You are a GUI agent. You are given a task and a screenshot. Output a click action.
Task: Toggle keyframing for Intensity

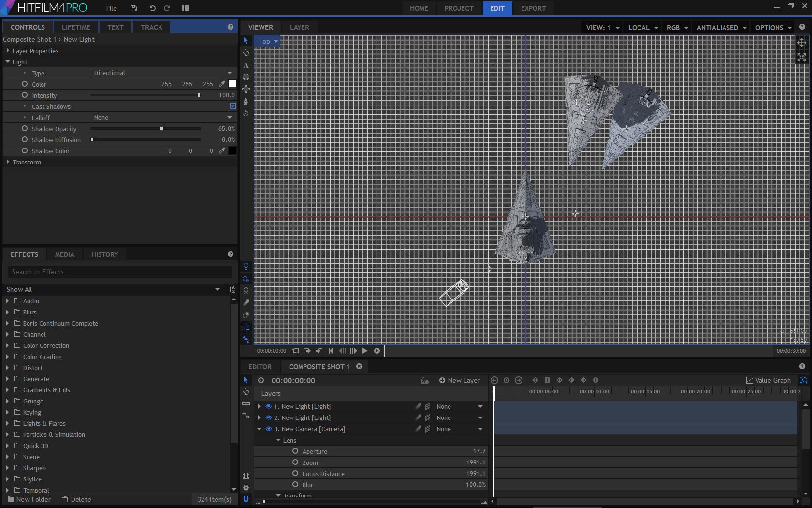tap(25, 95)
